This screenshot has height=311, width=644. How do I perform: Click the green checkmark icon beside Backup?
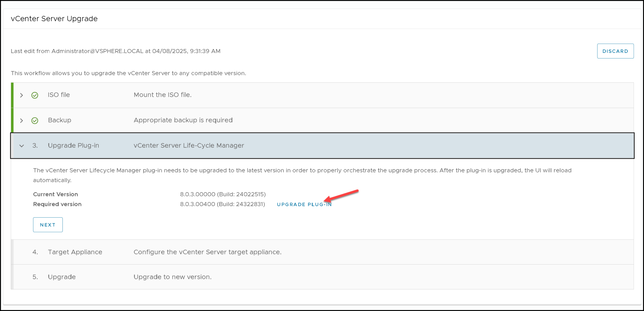click(35, 121)
